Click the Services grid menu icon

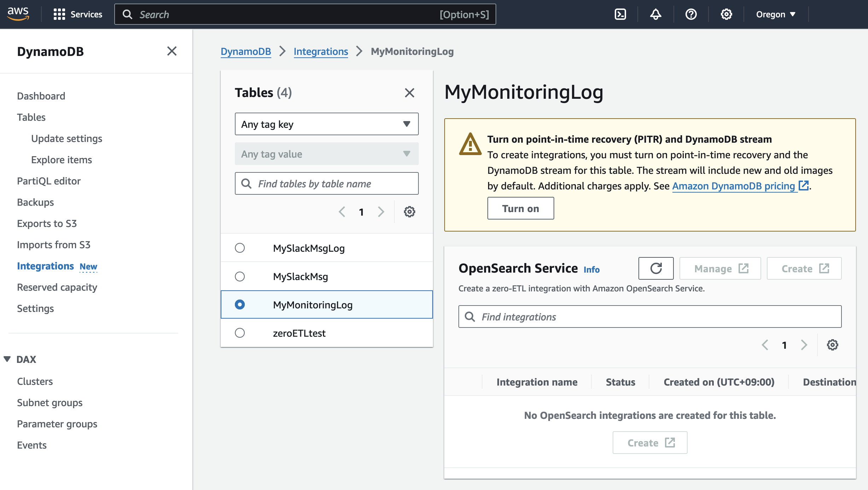tap(59, 14)
